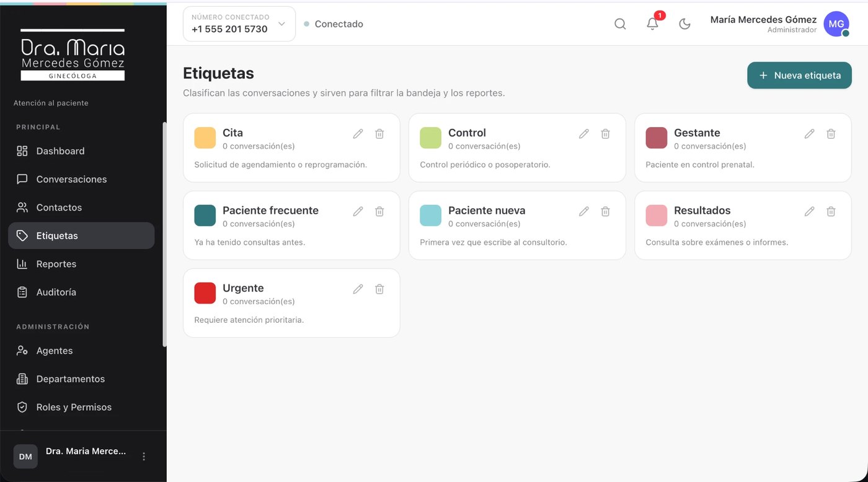Screen dimensions: 868x482
Task: Click the red Urgente color swatch
Action: 205,292
